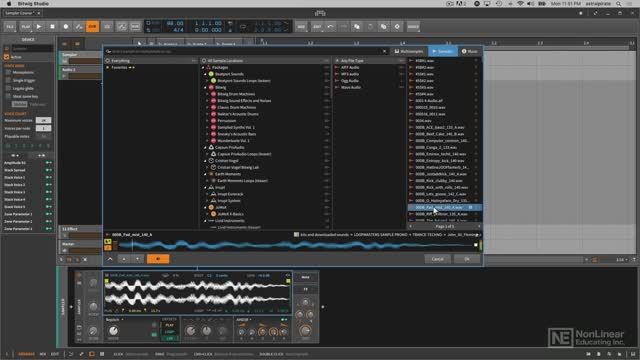Collapse the Earth Moments node
The width and height of the screenshot is (640, 360).
point(206,174)
